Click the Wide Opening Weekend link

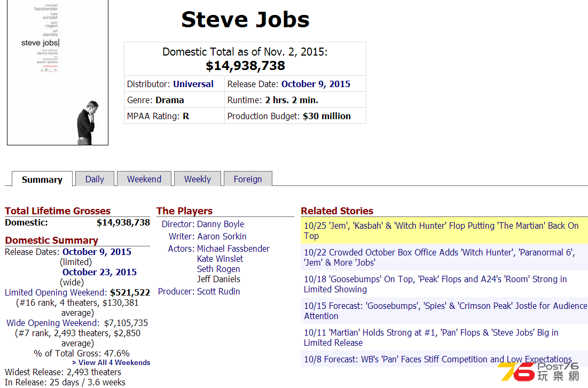tap(53, 323)
